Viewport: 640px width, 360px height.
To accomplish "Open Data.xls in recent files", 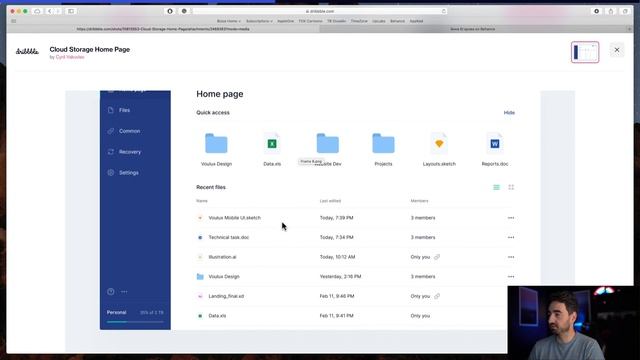I will tap(351, 316).
